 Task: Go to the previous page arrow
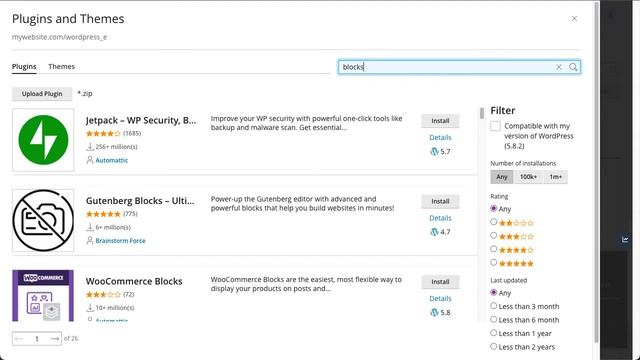19,338
